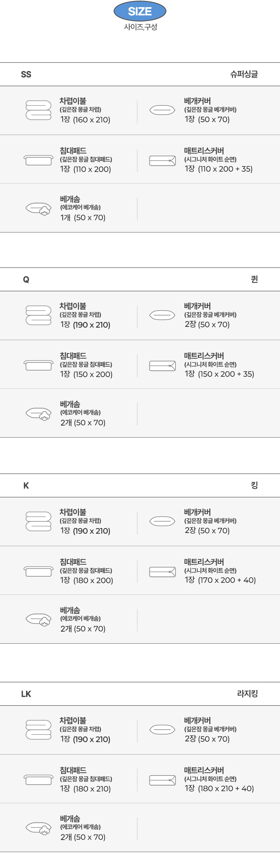
Task: Select the SS section header label
Action: (x=26, y=75)
